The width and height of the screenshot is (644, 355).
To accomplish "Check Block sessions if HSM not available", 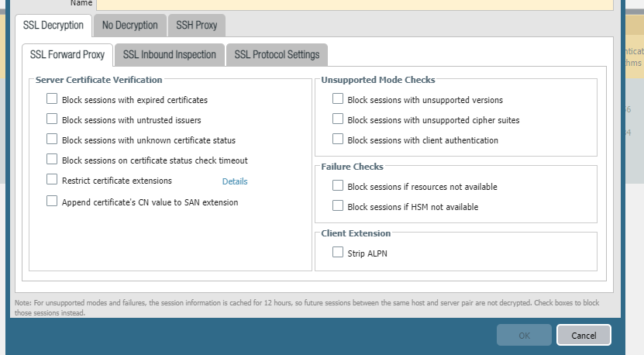I will coord(338,206).
